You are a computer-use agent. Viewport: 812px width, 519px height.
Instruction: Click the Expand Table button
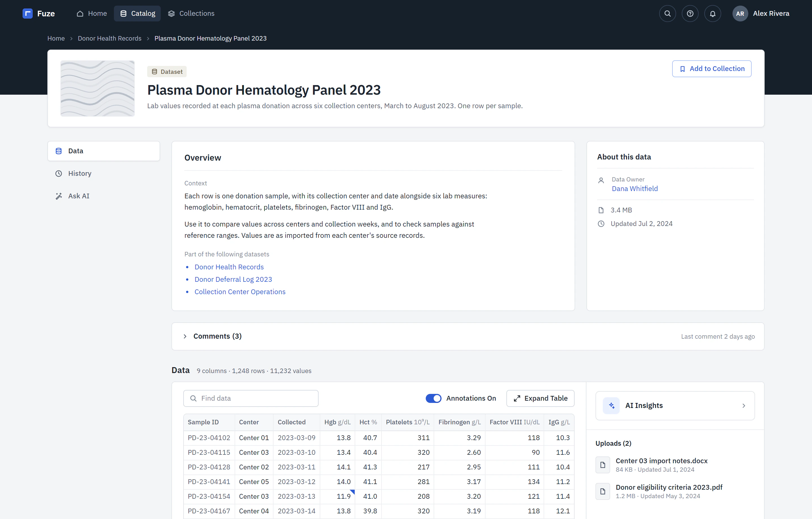540,398
